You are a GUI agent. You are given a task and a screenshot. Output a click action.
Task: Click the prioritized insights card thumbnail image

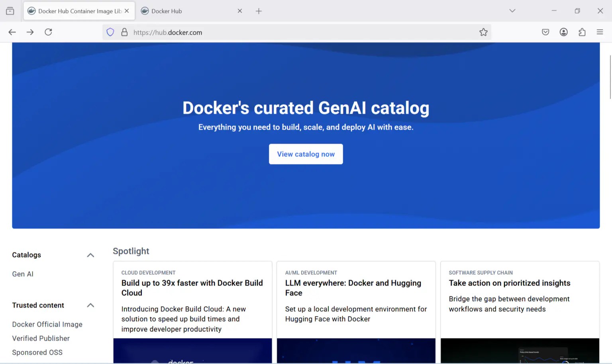coord(520,351)
